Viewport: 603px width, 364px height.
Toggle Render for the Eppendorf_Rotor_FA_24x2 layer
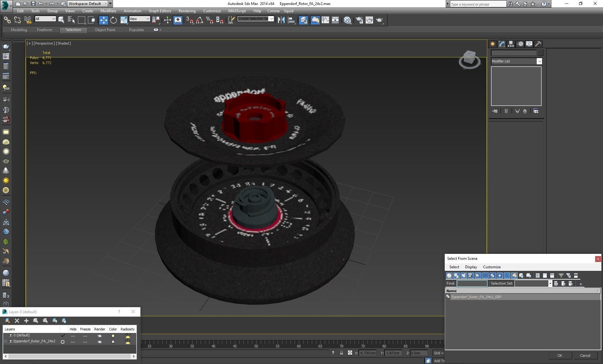point(100,342)
